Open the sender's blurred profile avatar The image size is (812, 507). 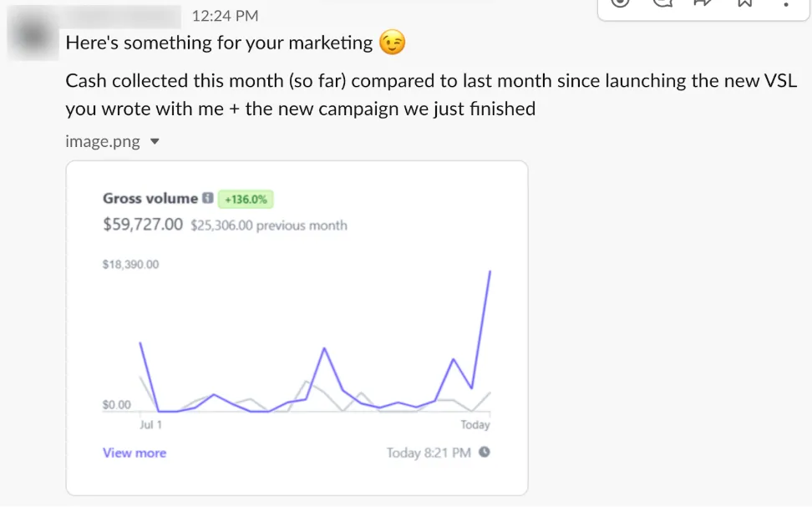(33, 33)
